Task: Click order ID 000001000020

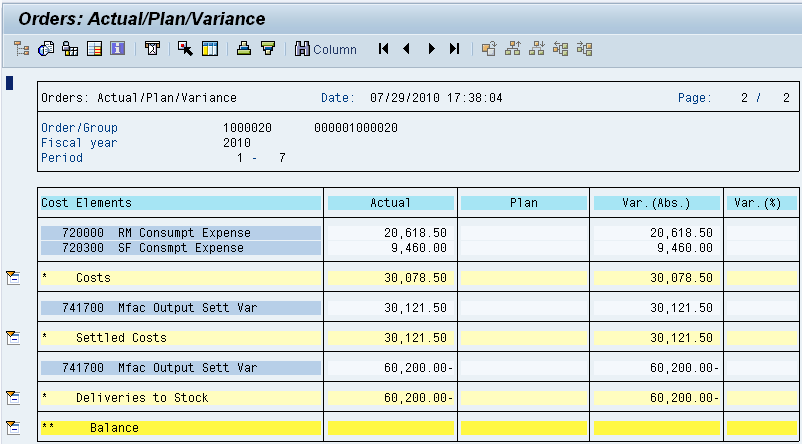Action: (x=356, y=128)
